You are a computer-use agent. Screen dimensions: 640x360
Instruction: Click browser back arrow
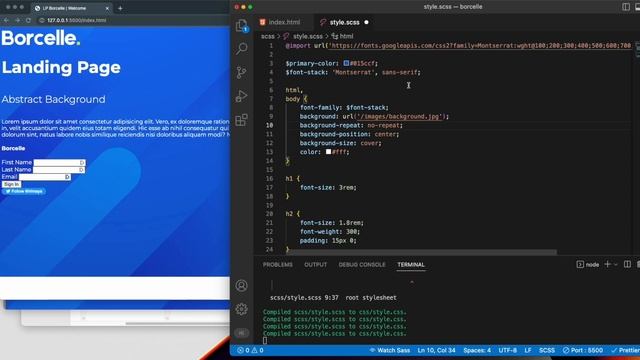(7, 20)
